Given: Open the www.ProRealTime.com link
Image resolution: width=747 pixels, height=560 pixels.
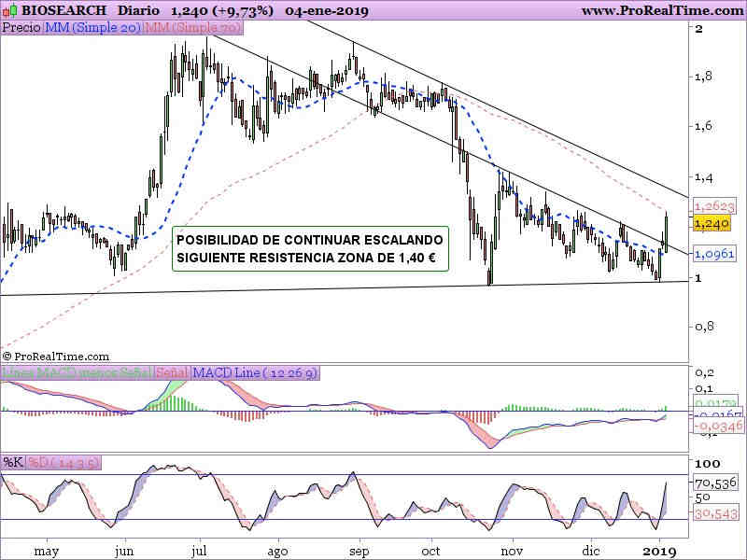Looking at the screenshot, I should pyautogui.click(x=662, y=10).
